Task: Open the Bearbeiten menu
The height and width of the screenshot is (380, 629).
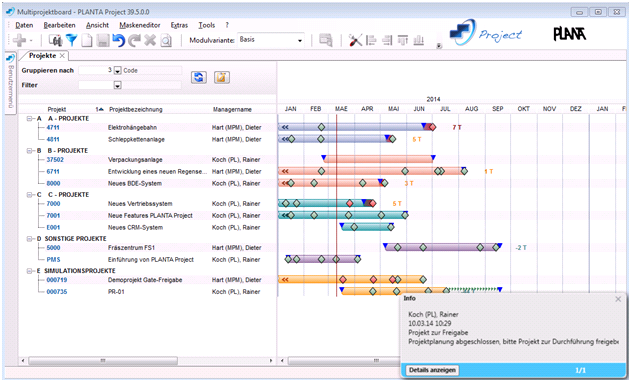Action: (x=59, y=25)
